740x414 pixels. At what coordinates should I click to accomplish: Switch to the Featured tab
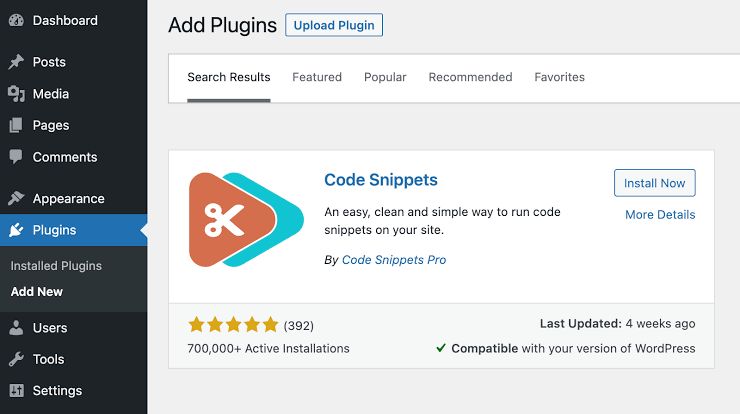point(317,77)
